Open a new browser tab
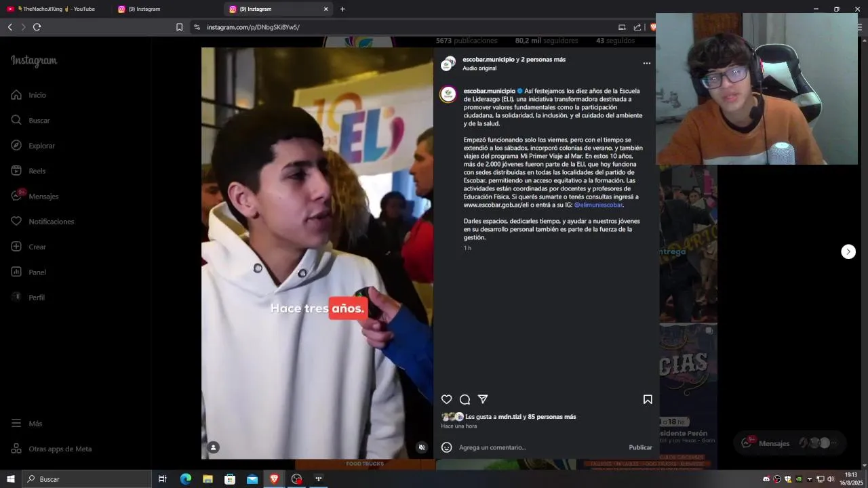This screenshot has width=868, height=488. 342,9
